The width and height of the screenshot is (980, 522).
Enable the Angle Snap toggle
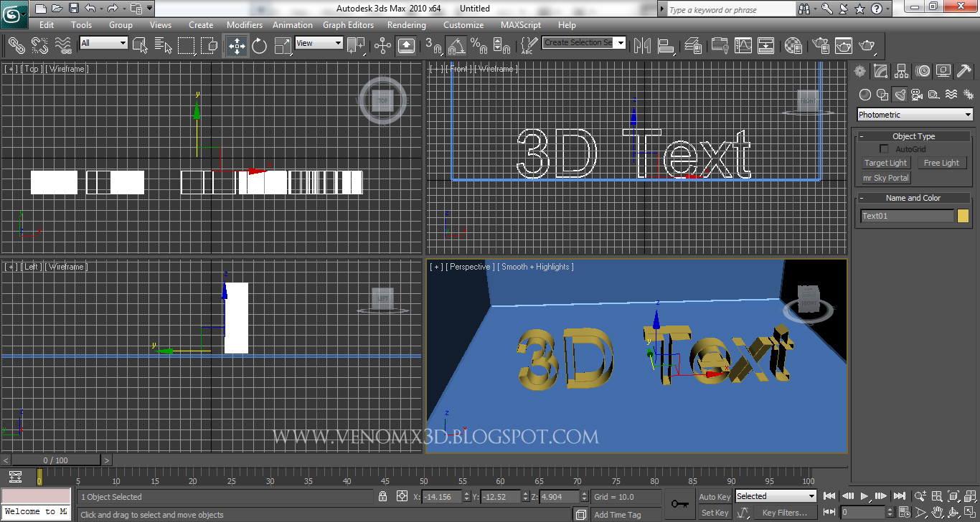(x=455, y=45)
